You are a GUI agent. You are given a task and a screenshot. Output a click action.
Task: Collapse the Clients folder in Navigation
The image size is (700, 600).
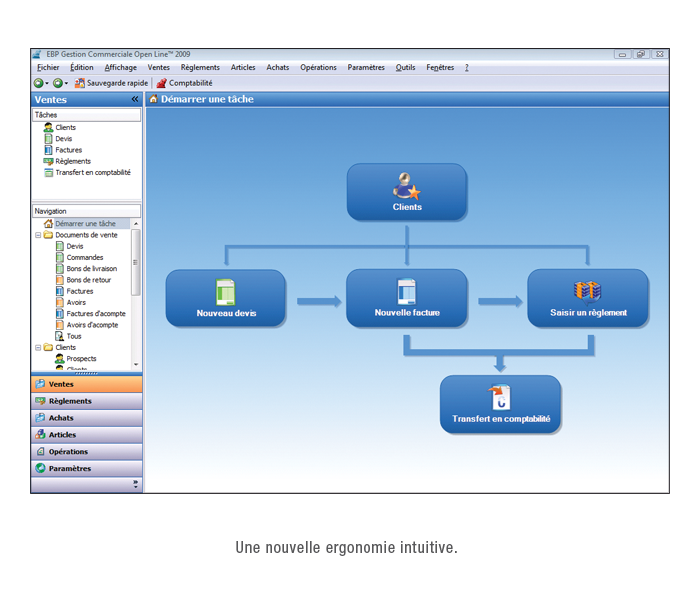coord(38,347)
